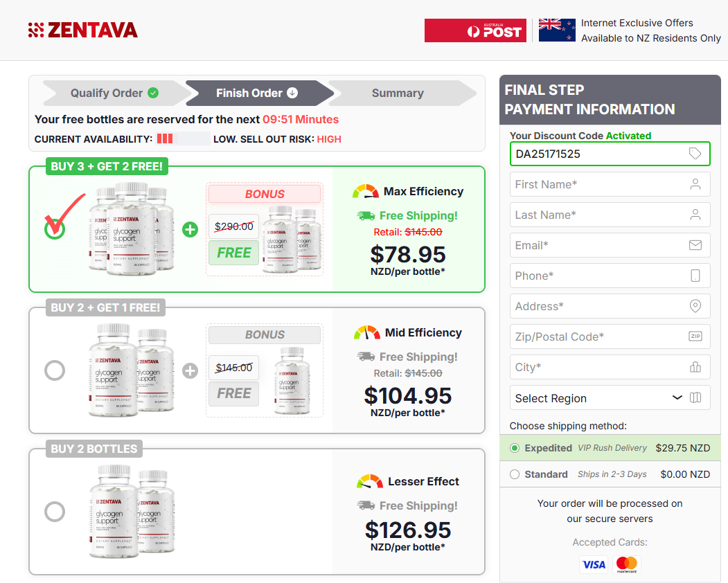Click the Email input field
This screenshot has width=728, height=583.
[x=610, y=245]
